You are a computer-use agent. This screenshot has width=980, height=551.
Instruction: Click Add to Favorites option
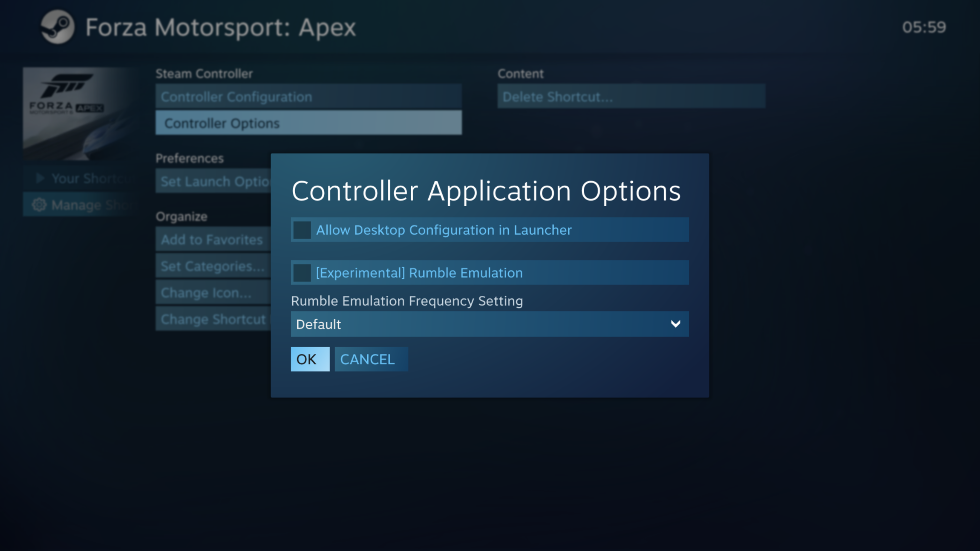point(212,240)
